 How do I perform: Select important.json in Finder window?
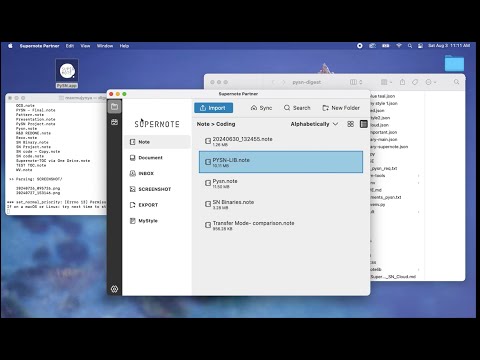[x=384, y=132]
